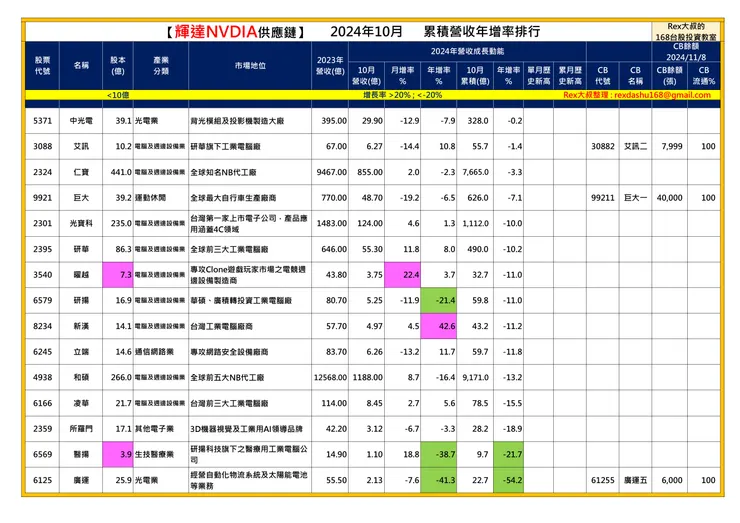Click the CB name 廣運五
The image size is (740, 523).
click(x=635, y=480)
